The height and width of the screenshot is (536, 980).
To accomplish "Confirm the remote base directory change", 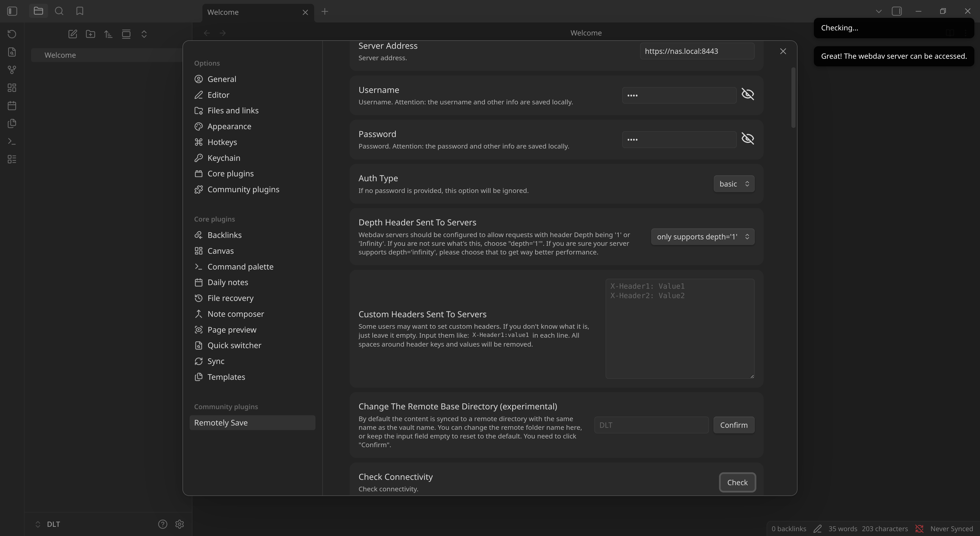I will coord(733,424).
